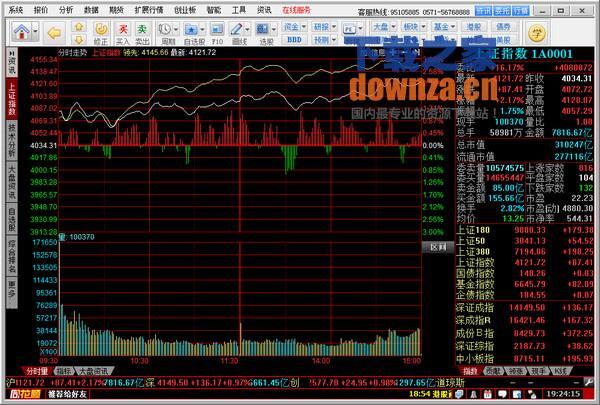
Task: Open the 自选股 star folder icon
Action: click(191, 30)
